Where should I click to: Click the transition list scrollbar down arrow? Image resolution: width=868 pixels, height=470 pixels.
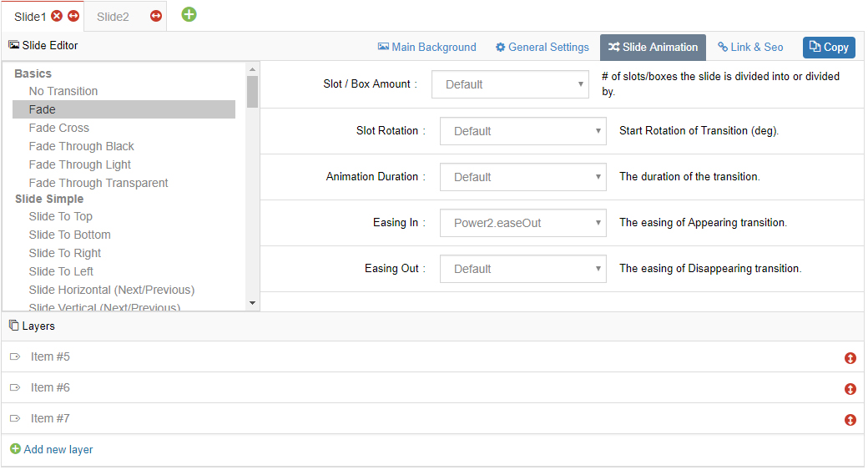252,303
